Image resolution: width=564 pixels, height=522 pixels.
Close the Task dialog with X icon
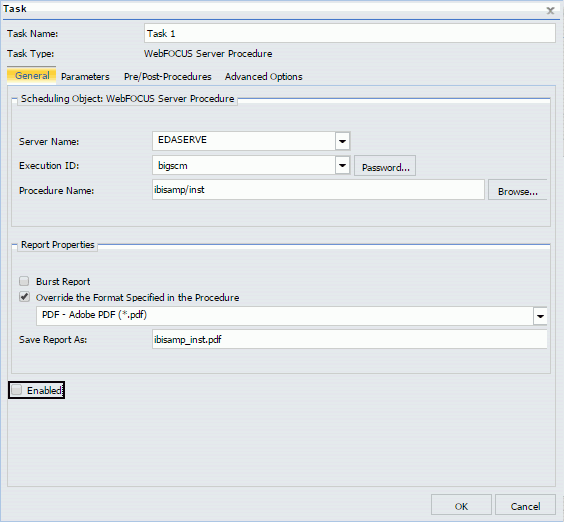coord(550,10)
